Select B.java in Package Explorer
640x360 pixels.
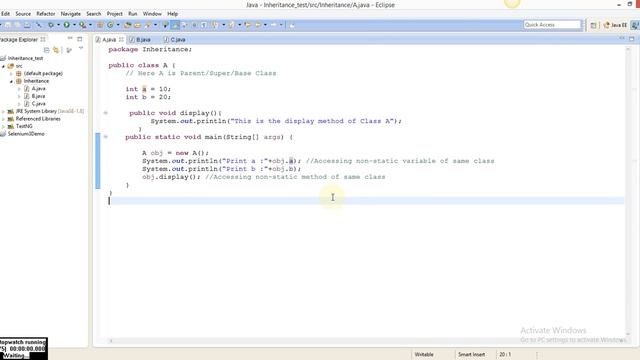click(x=38, y=96)
